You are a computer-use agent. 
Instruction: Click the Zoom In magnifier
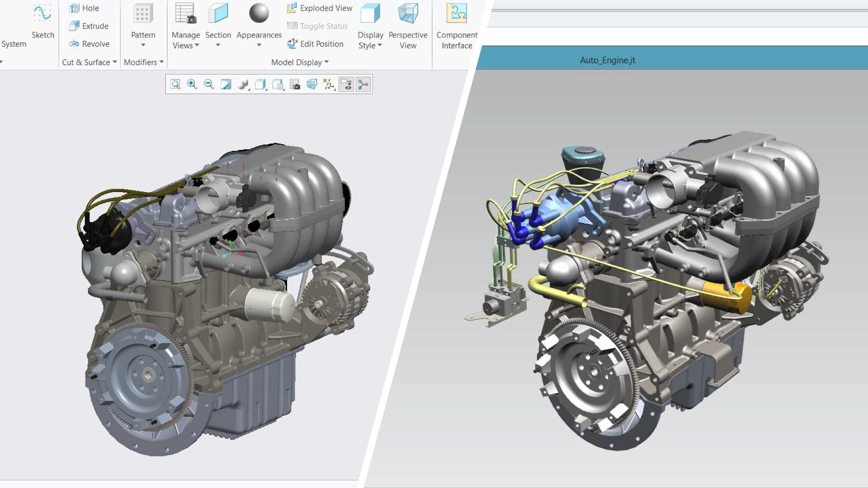[192, 84]
